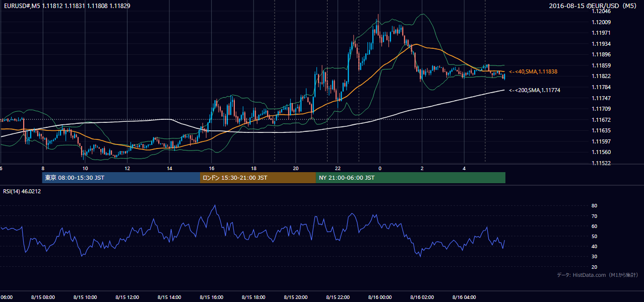
Task: Click RSI scale value 80
Action: click(595, 206)
